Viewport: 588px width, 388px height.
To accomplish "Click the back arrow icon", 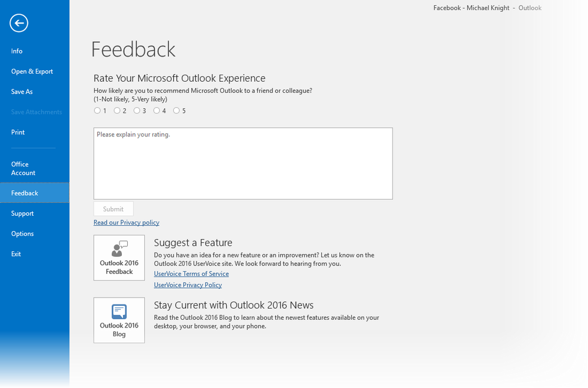I will click(x=19, y=23).
